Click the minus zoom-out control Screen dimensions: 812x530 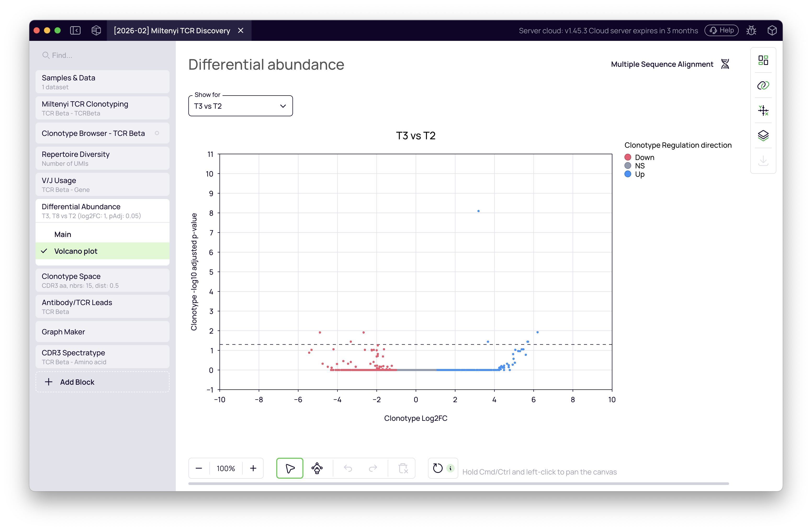pos(199,468)
